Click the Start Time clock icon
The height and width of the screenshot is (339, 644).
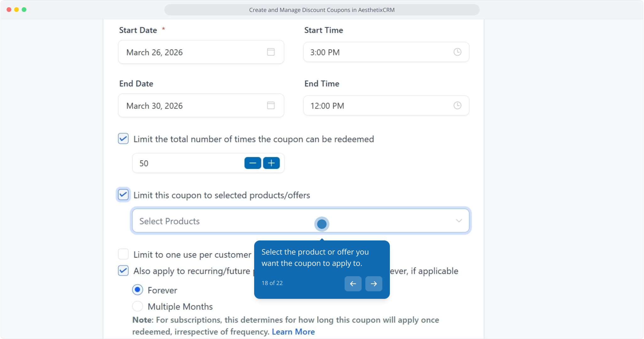pyautogui.click(x=457, y=52)
